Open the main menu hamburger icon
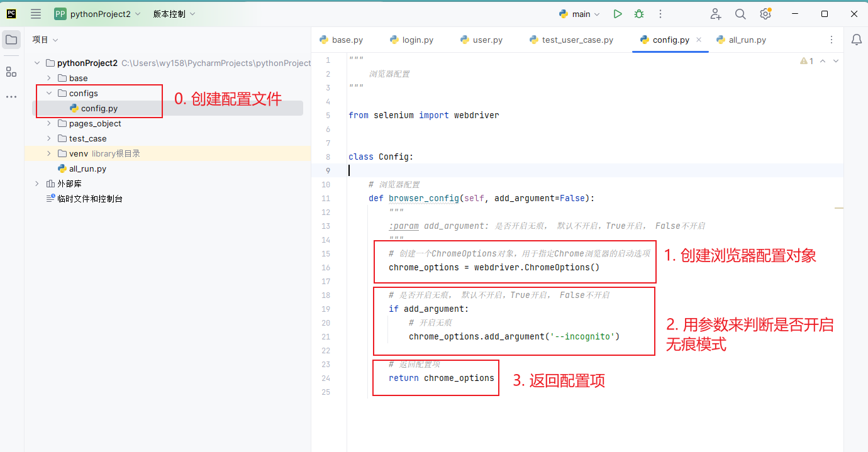868x452 pixels. [x=35, y=13]
